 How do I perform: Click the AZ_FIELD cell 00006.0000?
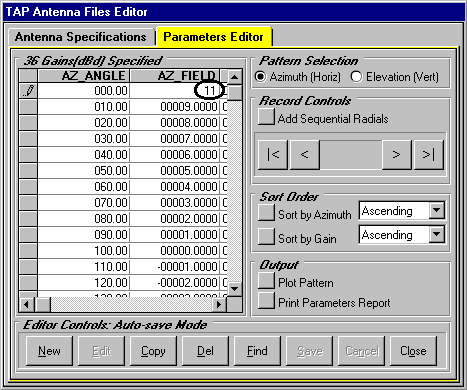point(174,155)
